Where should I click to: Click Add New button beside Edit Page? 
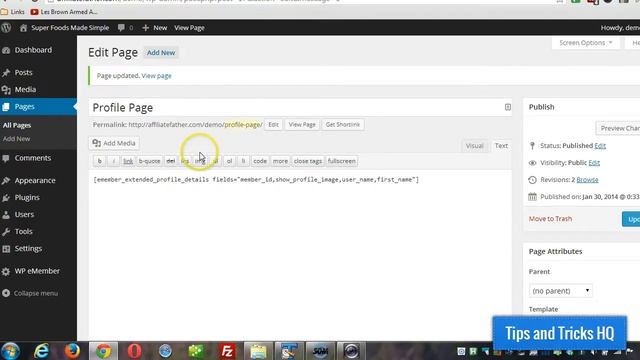point(161,53)
